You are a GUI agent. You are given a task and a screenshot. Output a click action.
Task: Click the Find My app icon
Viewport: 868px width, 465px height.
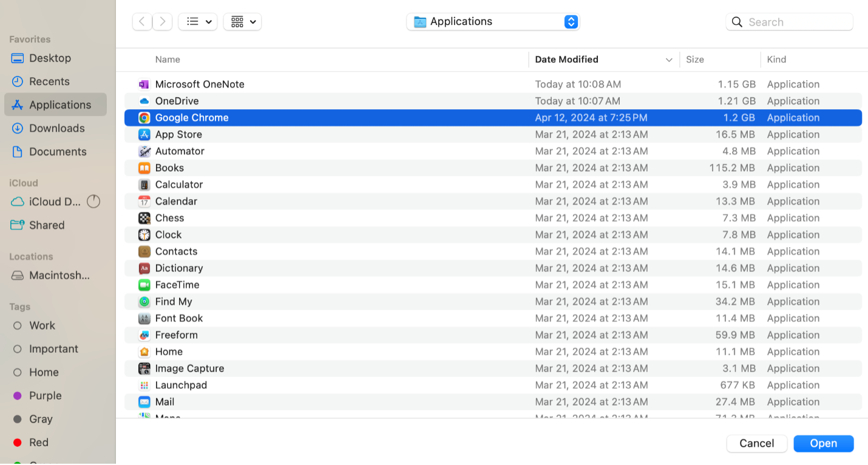coord(144,302)
